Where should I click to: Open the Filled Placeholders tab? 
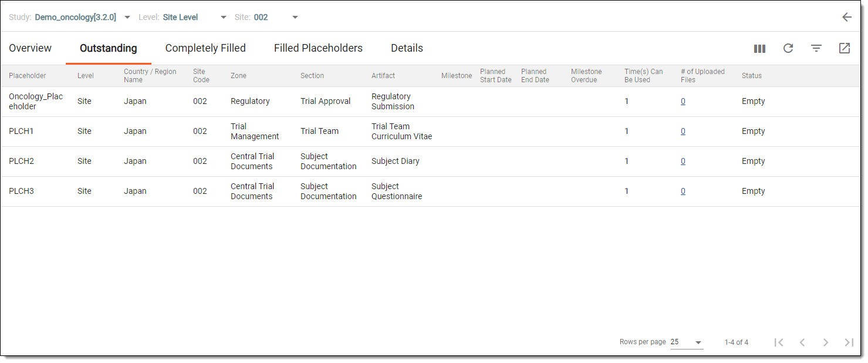(x=318, y=48)
